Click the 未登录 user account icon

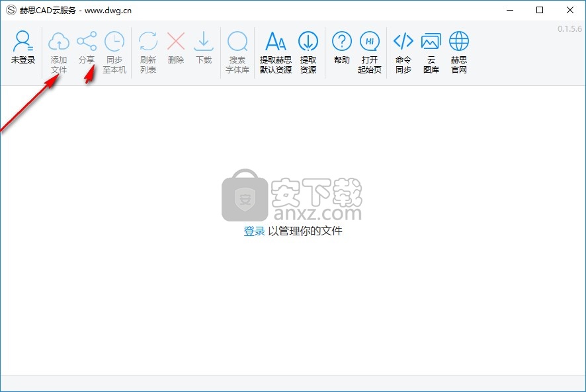[22, 41]
